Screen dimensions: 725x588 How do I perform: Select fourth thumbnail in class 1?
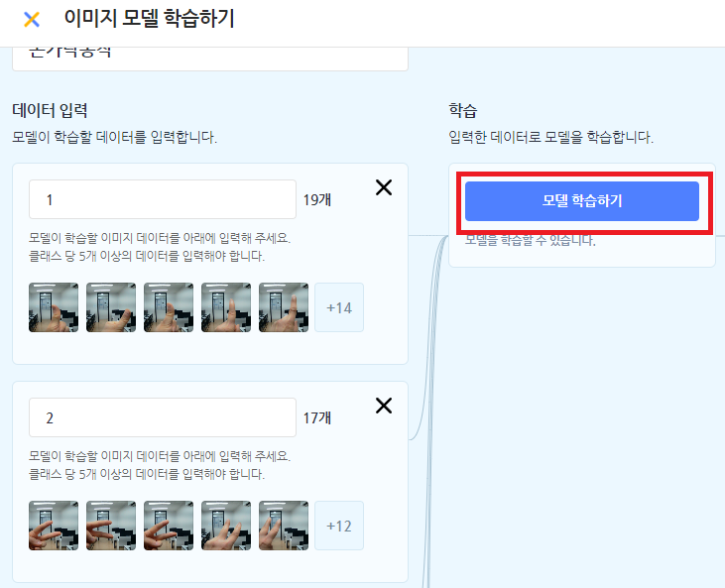(x=226, y=307)
